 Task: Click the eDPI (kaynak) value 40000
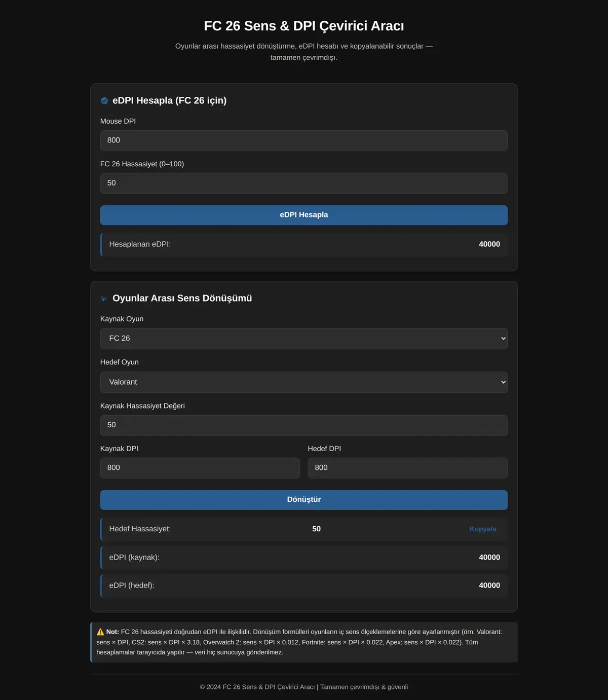(489, 558)
